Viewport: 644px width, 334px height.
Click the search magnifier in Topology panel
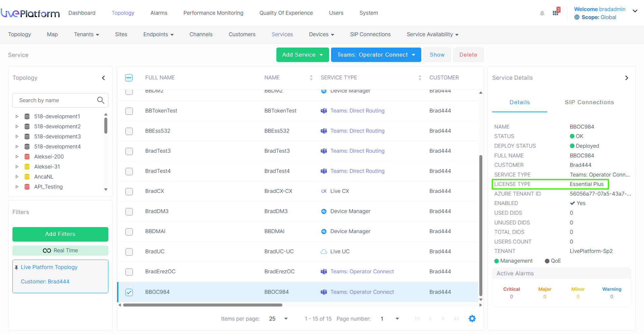tap(101, 100)
